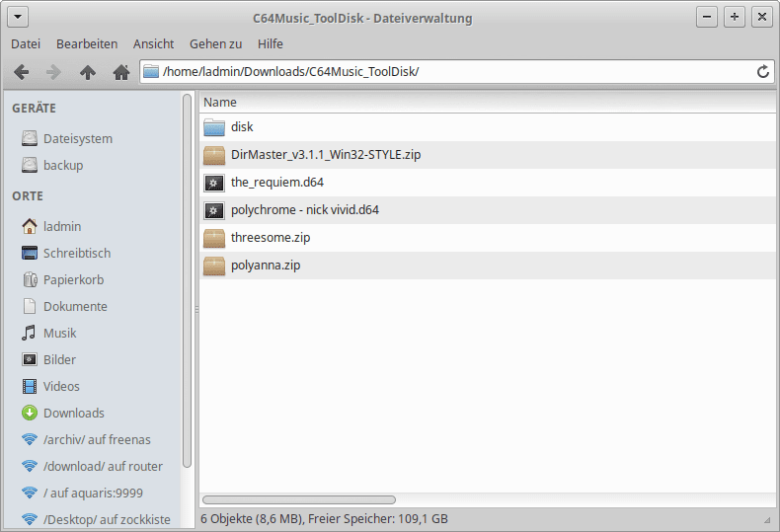Open the Datei menu
Screen dimensions: 780x532
point(26,43)
